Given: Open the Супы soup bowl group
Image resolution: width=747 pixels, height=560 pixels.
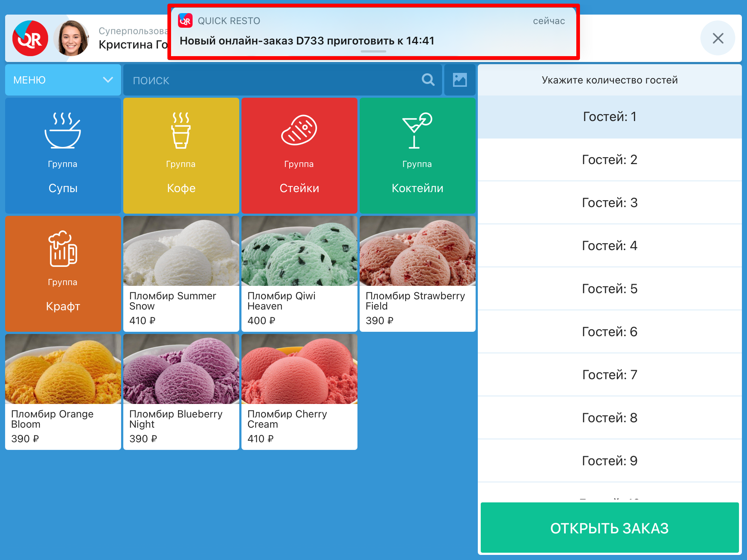Looking at the screenshot, I should 63,155.
